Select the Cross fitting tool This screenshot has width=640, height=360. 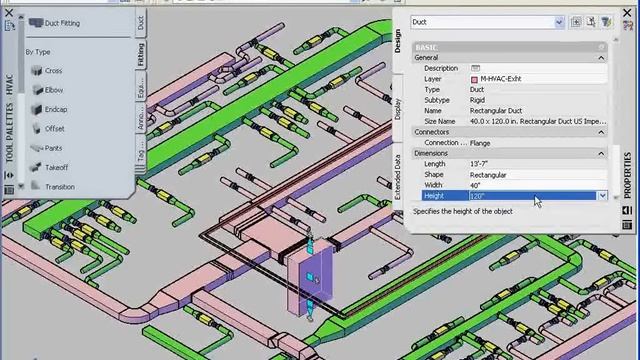click(47, 71)
